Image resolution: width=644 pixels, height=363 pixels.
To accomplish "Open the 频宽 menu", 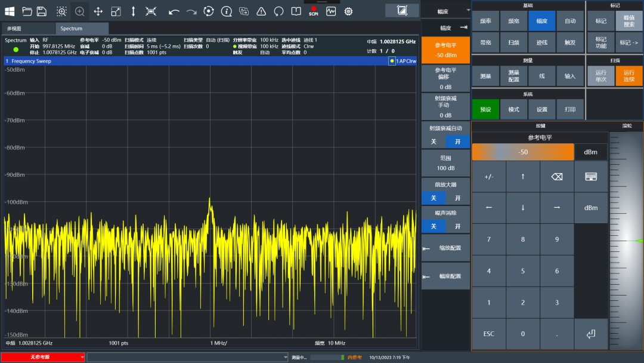I will pyautogui.click(x=514, y=21).
